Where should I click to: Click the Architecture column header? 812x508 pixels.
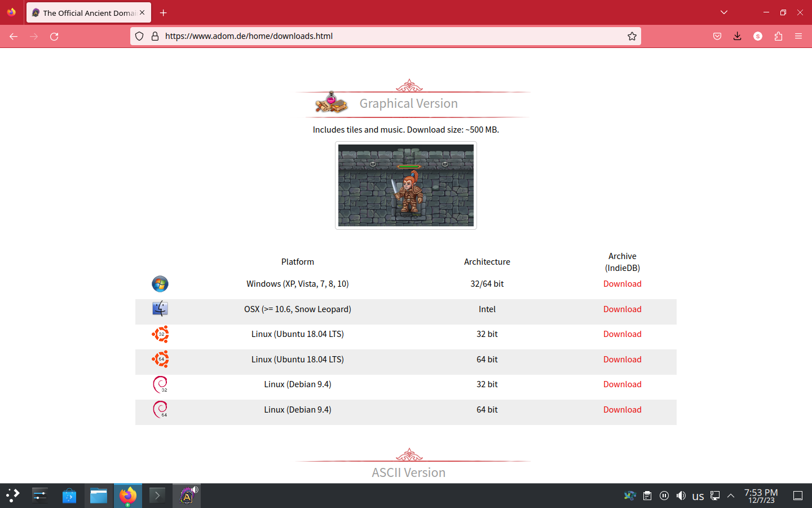tap(487, 262)
